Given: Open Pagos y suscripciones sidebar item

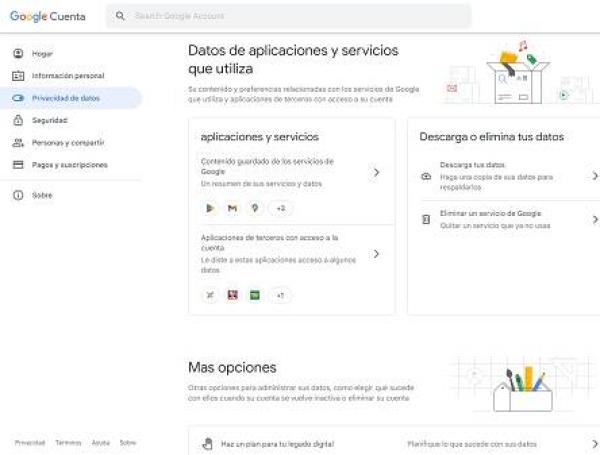Looking at the screenshot, I should click(x=71, y=165).
